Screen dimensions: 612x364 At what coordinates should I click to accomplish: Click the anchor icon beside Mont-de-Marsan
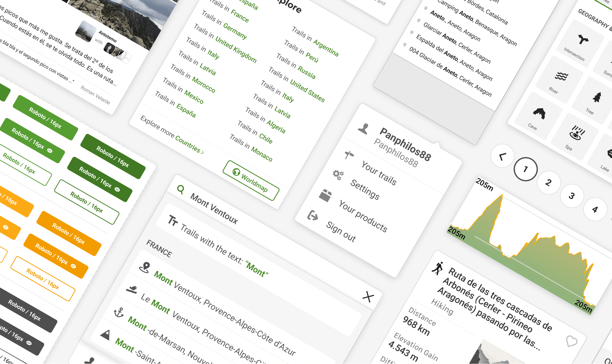(x=119, y=312)
